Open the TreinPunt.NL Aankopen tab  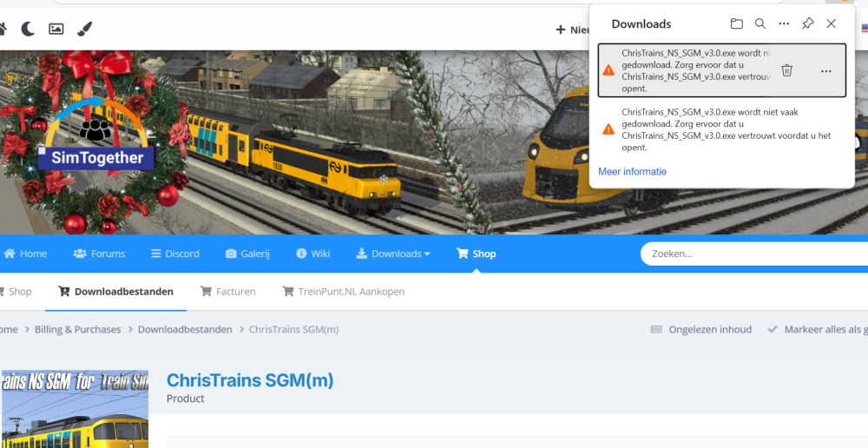coord(344,292)
